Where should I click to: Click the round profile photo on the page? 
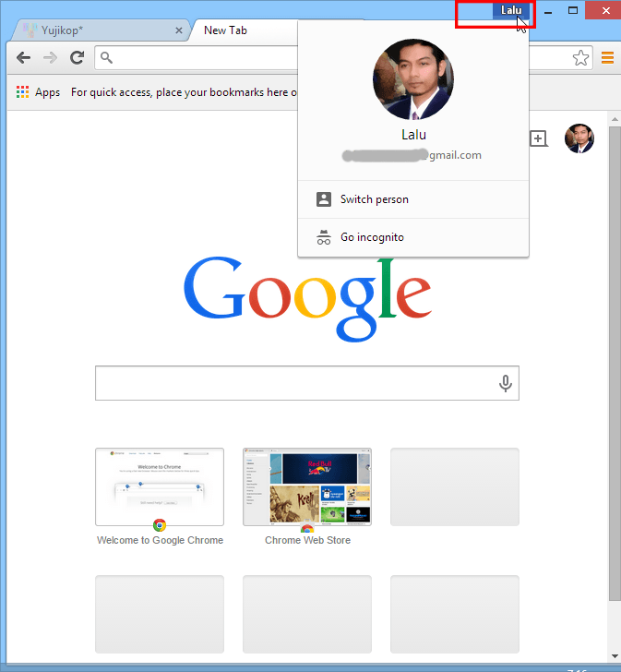(x=579, y=138)
